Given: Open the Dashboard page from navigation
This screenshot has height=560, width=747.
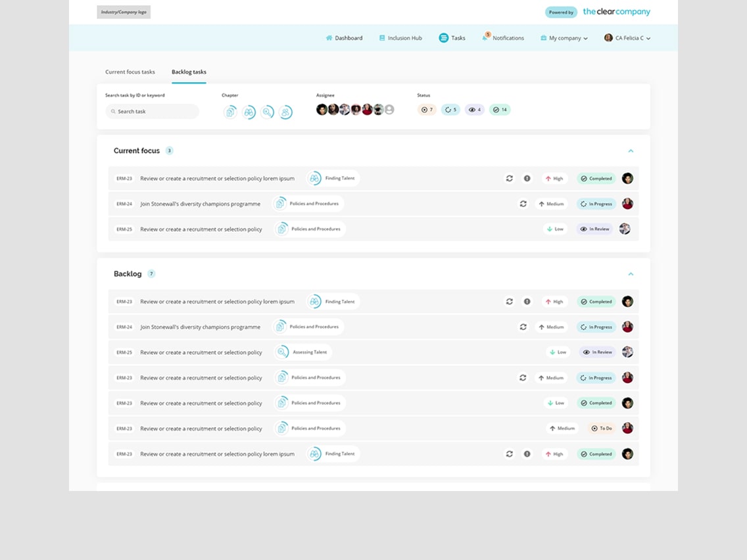Looking at the screenshot, I should (x=344, y=38).
